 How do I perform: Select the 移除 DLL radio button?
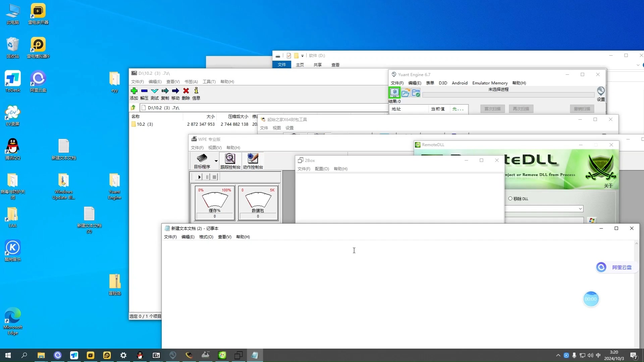pos(510,198)
